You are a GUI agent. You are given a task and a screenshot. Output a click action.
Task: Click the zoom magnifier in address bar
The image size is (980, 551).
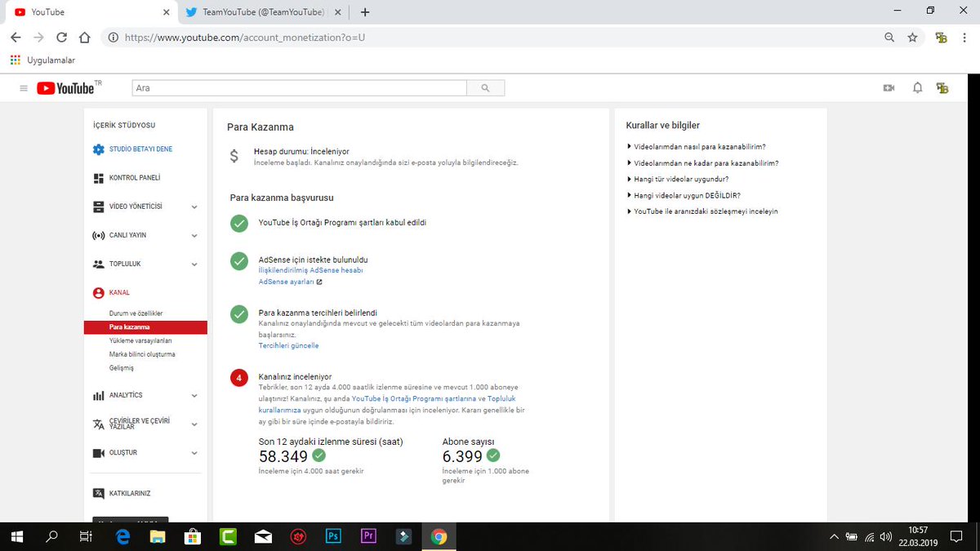click(889, 38)
